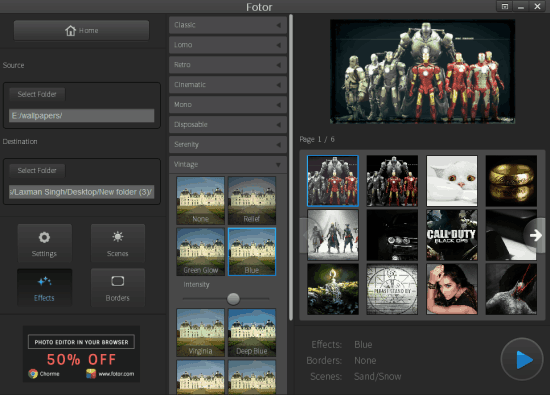The width and height of the screenshot is (550, 395).
Task: Select the Blue effect thumbnail
Action: click(x=252, y=252)
